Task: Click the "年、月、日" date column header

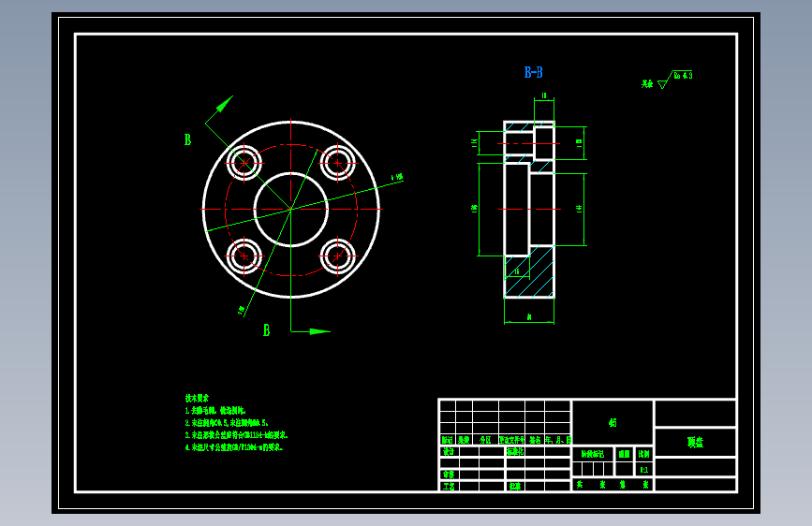Action: tap(558, 440)
